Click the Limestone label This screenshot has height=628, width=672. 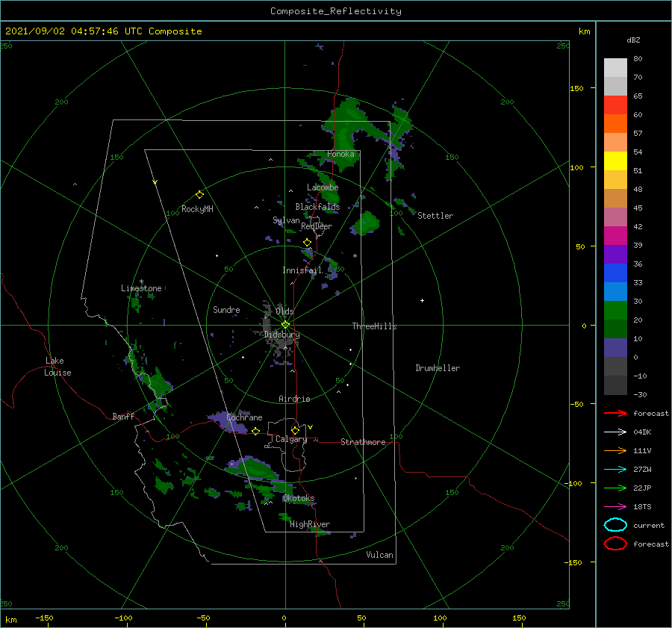point(141,288)
